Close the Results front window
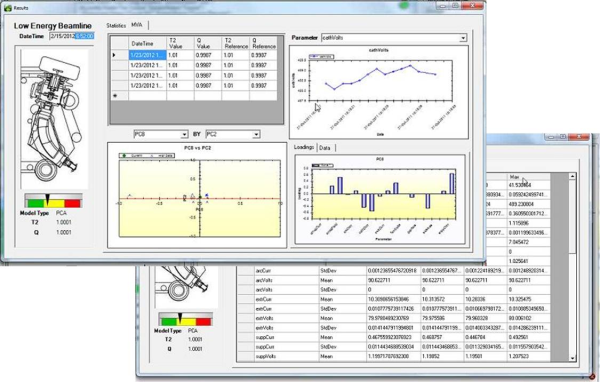 tap(472, 6)
